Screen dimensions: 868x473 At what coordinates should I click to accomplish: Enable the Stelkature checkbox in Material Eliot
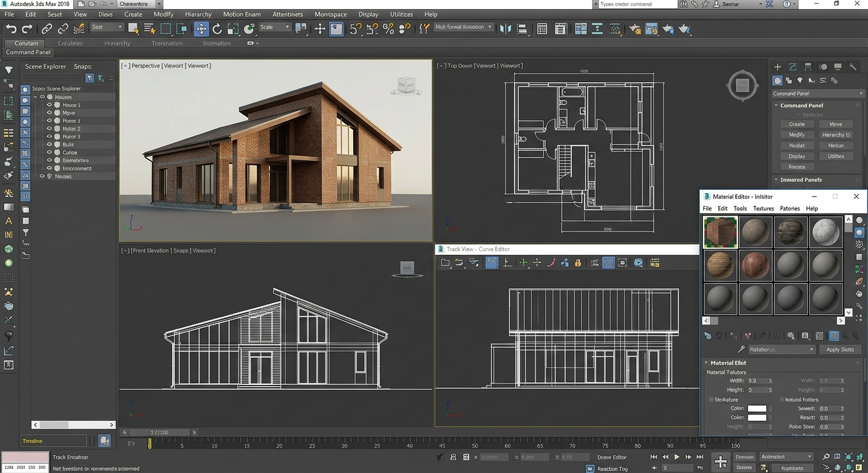click(x=711, y=399)
